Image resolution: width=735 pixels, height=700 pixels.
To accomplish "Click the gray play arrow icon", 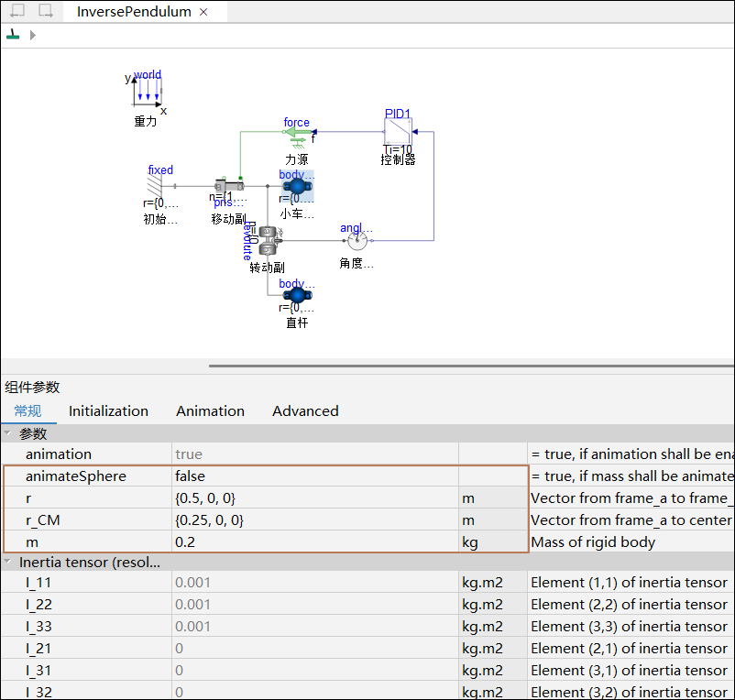I will point(33,35).
